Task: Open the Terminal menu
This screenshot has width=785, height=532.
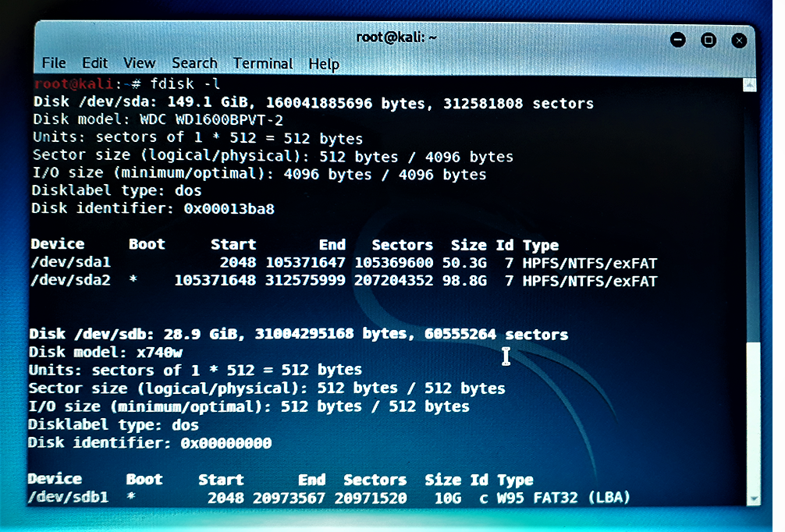Action: pyautogui.click(x=263, y=63)
